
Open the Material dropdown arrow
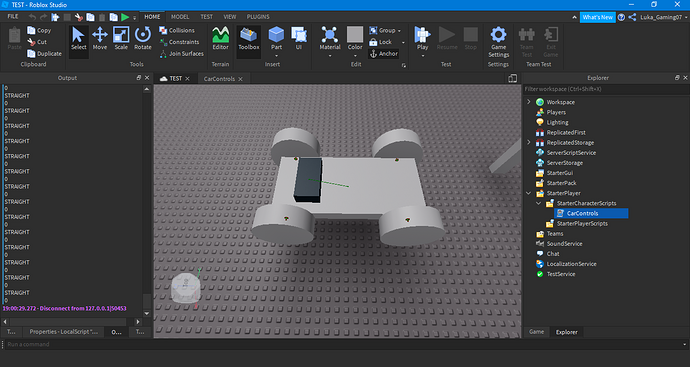point(330,56)
